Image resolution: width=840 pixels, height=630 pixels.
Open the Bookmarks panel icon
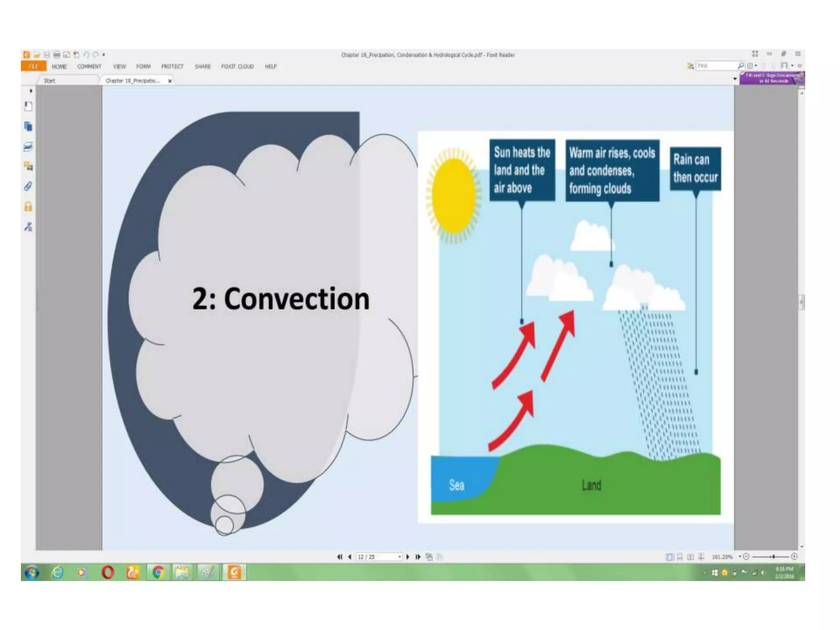pyautogui.click(x=28, y=106)
